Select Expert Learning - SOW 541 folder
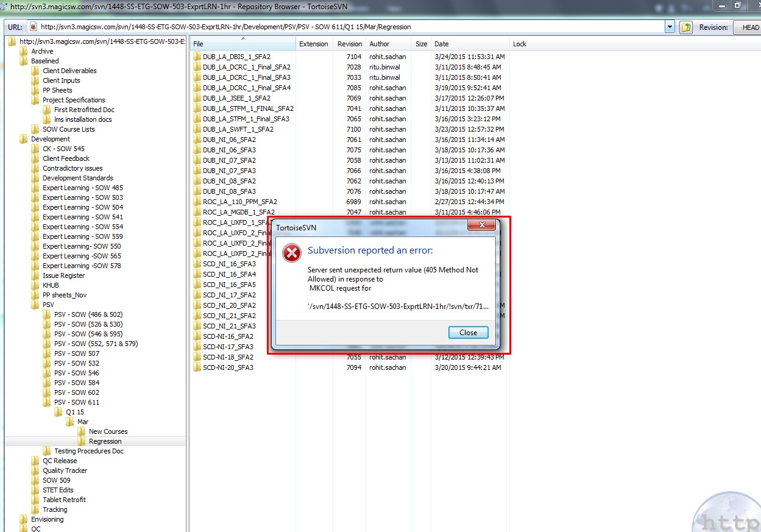 tap(82, 217)
